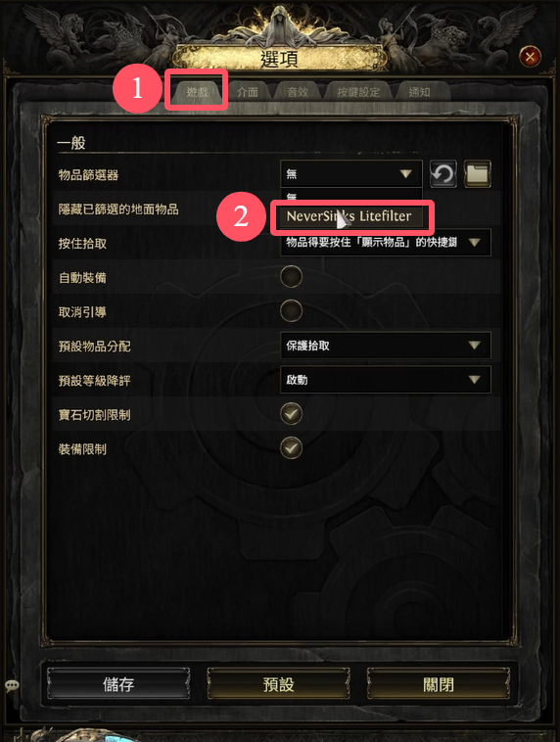The height and width of the screenshot is (742, 560).
Task: Toggle the 自動裝備 checkbox
Action: 291,276
